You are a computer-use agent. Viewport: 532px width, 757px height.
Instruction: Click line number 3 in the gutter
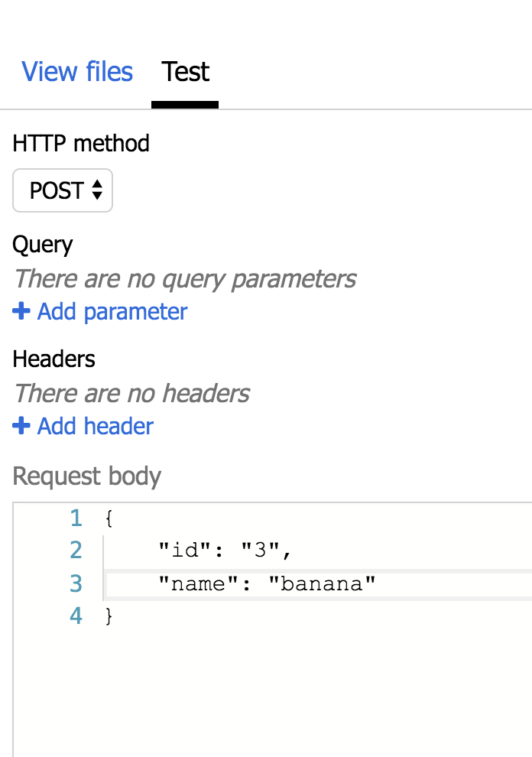pyautogui.click(x=75, y=583)
